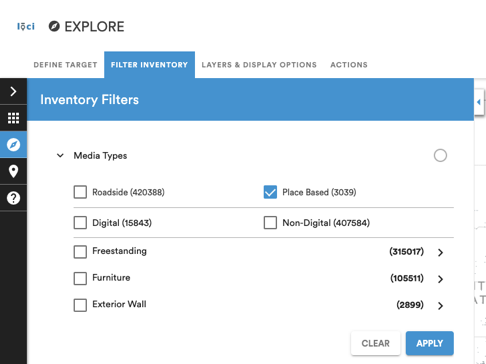486x364 pixels.
Task: Click the Apply button
Action: click(430, 343)
